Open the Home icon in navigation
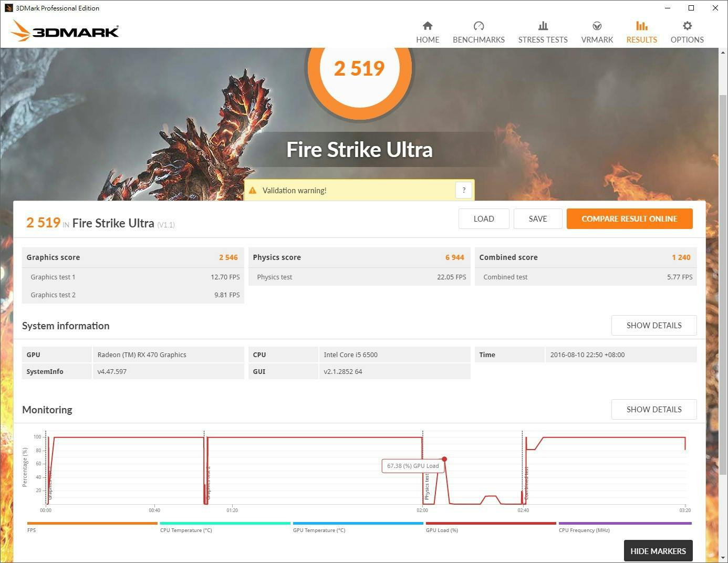 pos(428,26)
